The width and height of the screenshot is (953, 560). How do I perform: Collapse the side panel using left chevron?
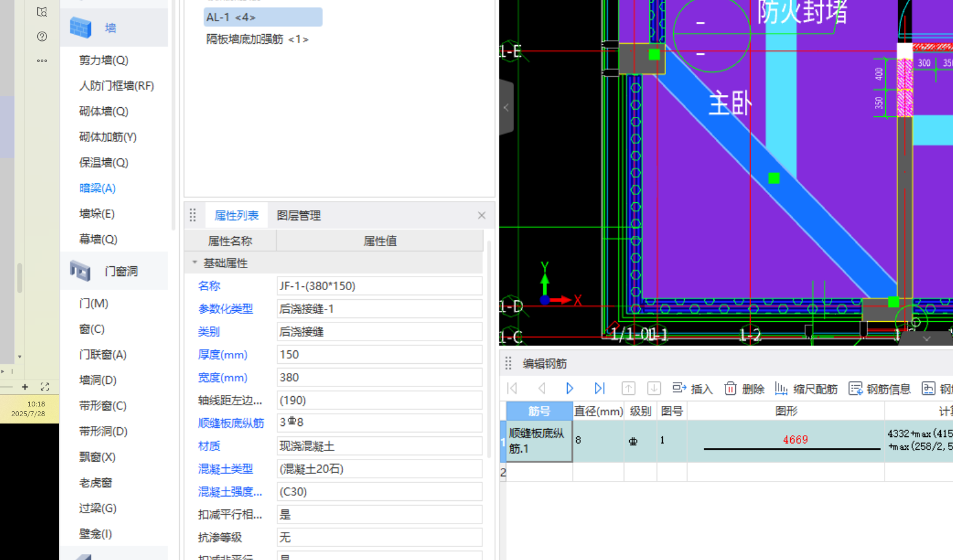[x=506, y=108]
